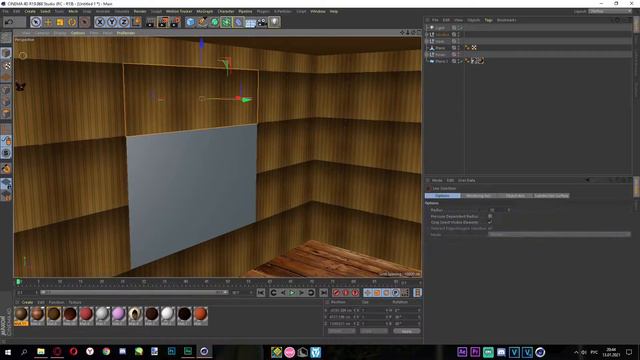Expand the fifth object hierarchy in Object Manager
Viewport: 640px width, 360px height.
(x=427, y=54)
